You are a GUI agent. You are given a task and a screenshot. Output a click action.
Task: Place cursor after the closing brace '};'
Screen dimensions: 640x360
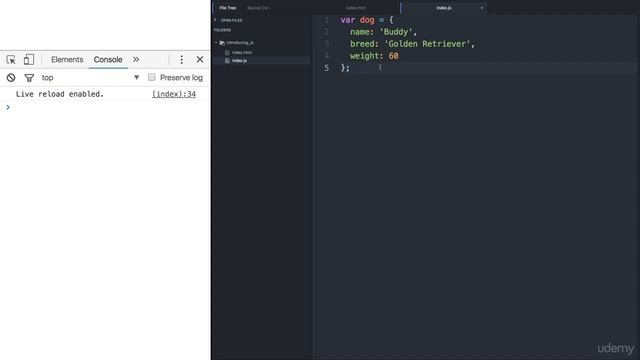(351, 68)
